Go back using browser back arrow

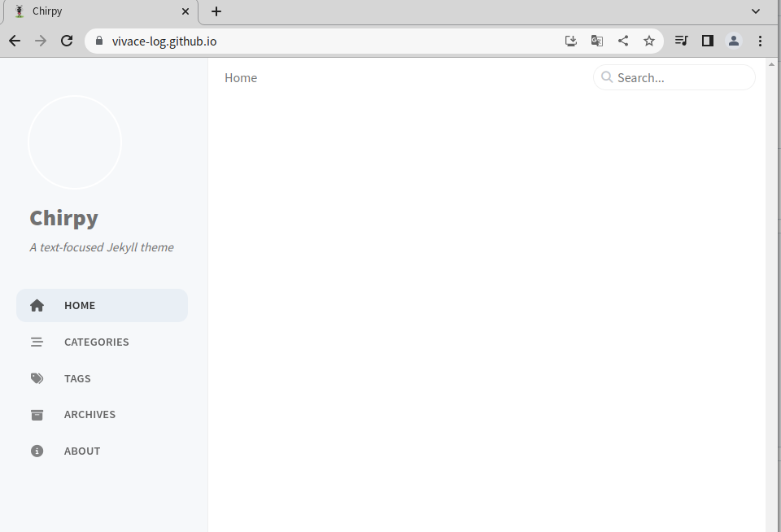(x=15, y=41)
